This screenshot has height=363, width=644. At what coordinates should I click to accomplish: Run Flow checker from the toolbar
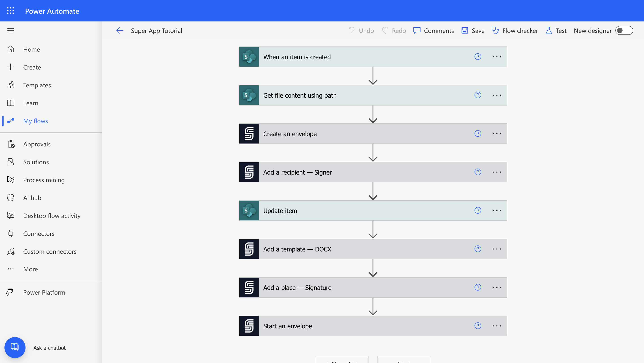(515, 30)
